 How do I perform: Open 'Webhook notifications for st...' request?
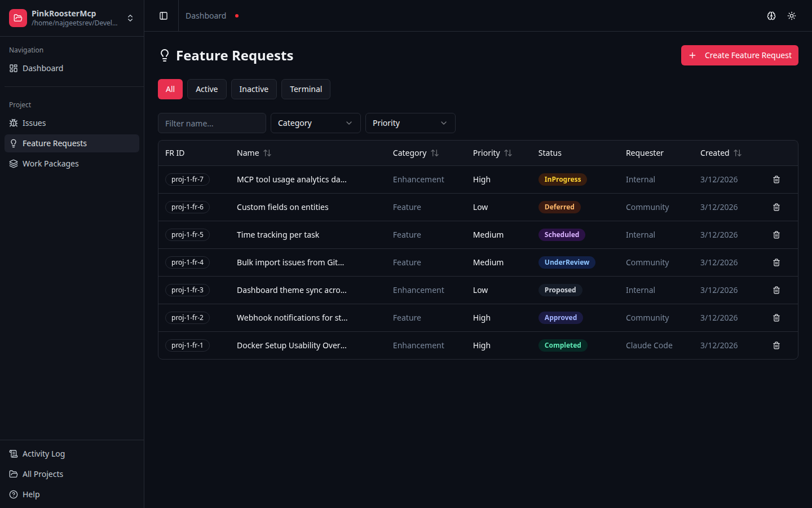[x=292, y=318]
